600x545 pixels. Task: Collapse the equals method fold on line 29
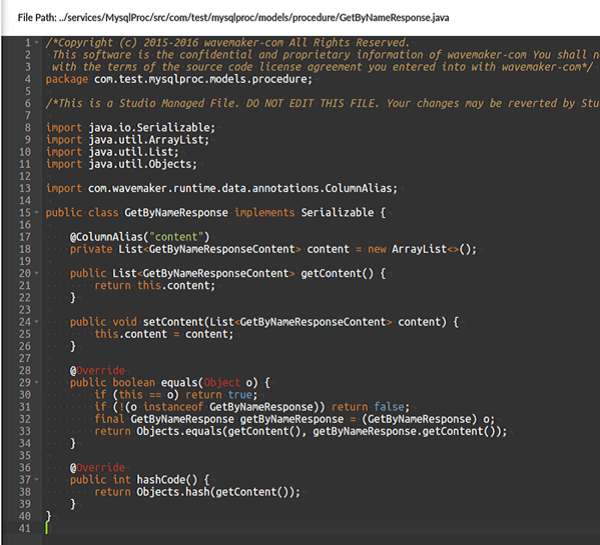tap(37, 383)
